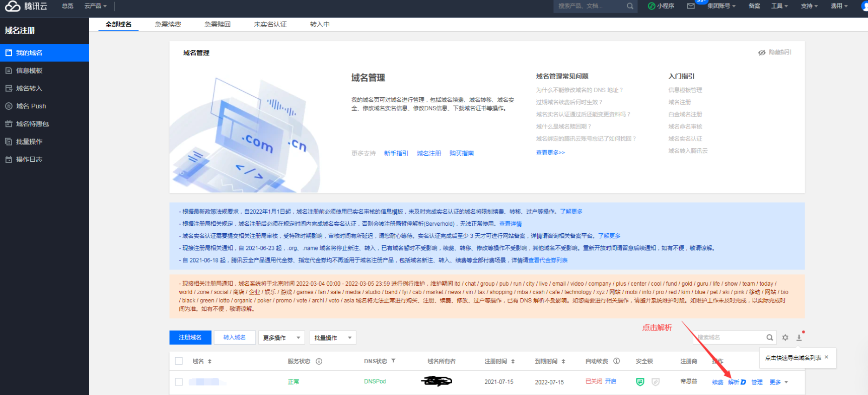This screenshot has height=395, width=868.
Task: Open the 小程序 mini program icon
Action: tap(652, 6)
